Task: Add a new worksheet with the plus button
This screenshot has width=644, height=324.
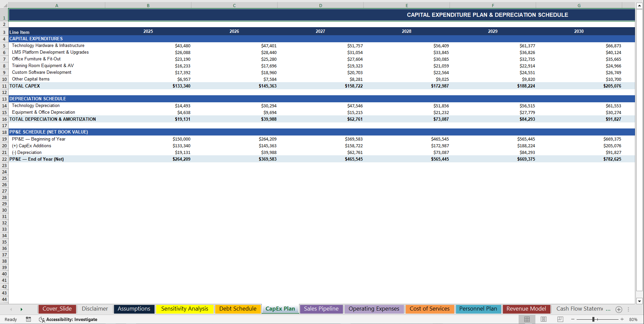Action: click(619, 309)
